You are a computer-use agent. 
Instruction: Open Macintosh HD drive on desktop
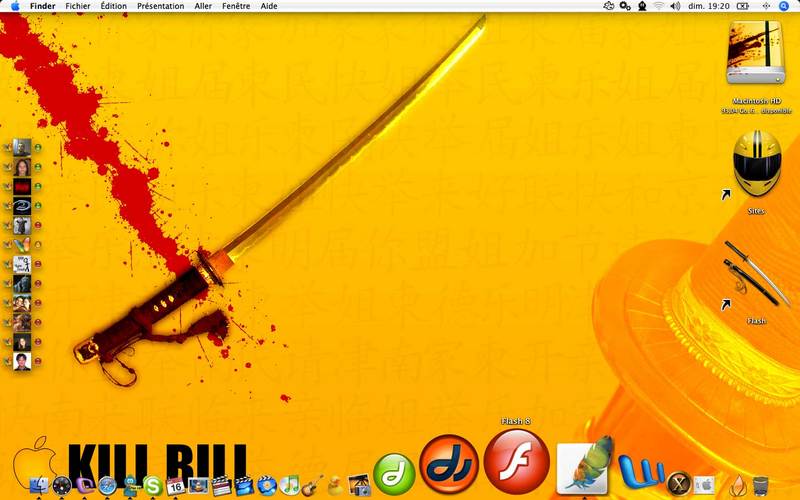755,53
